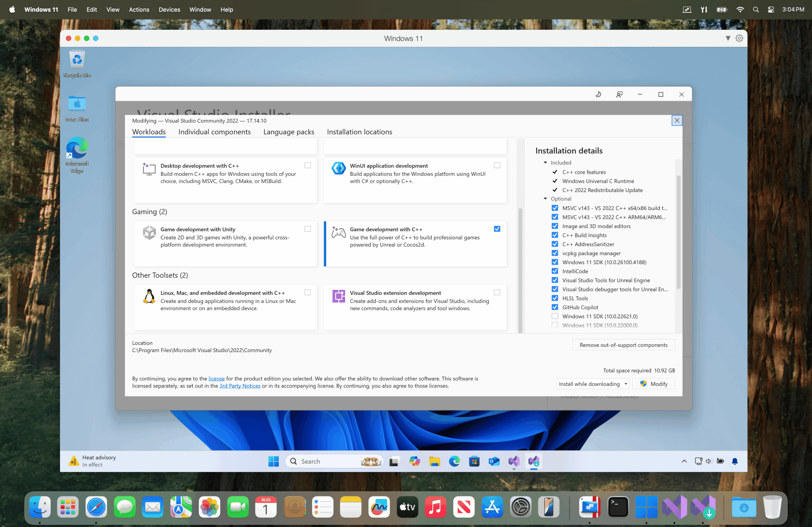The image size is (812, 527).
Task: Uncheck HLSL Tools component
Action: pyautogui.click(x=555, y=298)
